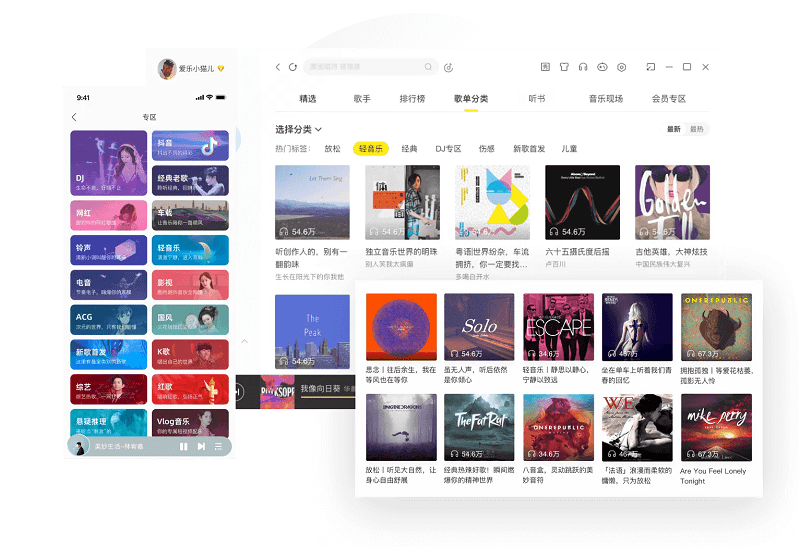Switch to mini mode icon

[x=651, y=67]
